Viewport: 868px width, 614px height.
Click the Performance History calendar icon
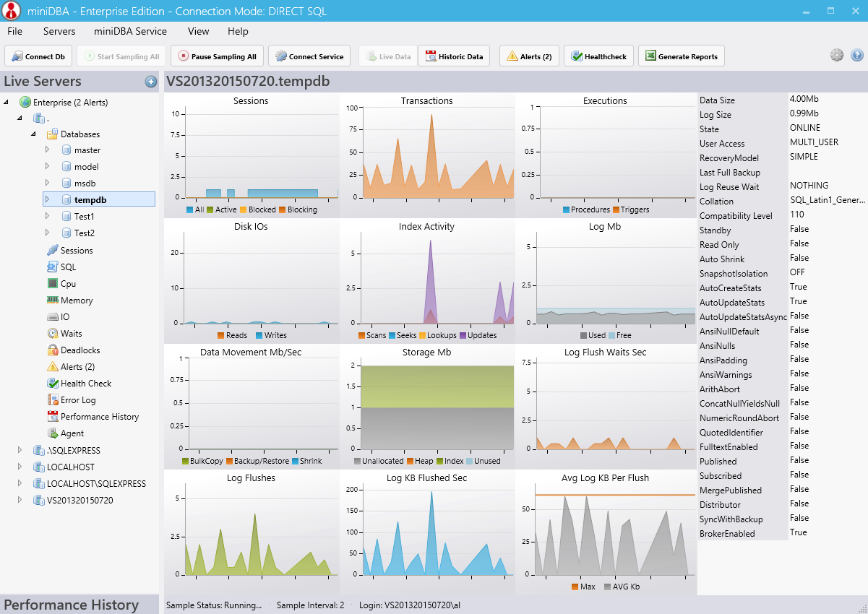click(x=53, y=417)
